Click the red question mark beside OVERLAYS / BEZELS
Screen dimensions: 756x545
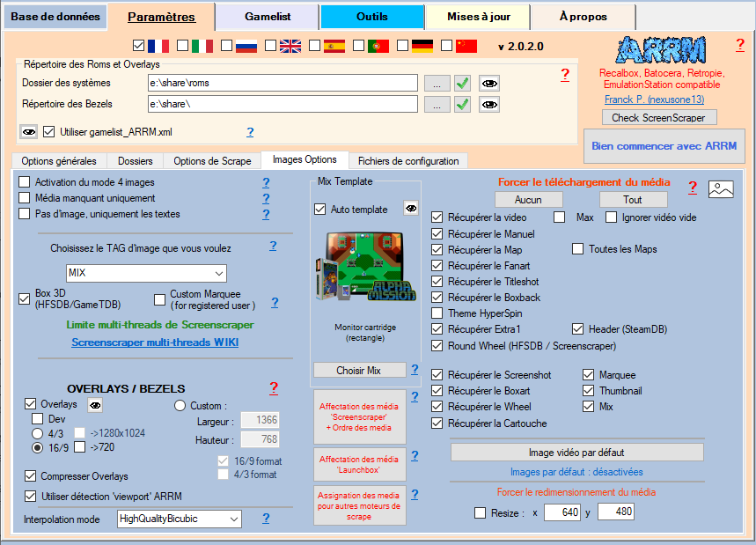[274, 388]
